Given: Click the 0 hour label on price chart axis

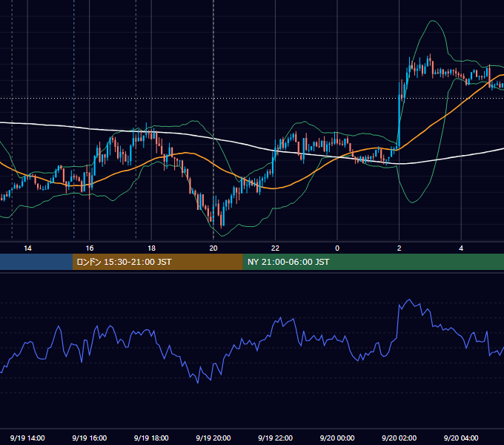Looking at the screenshot, I should pos(337,248).
